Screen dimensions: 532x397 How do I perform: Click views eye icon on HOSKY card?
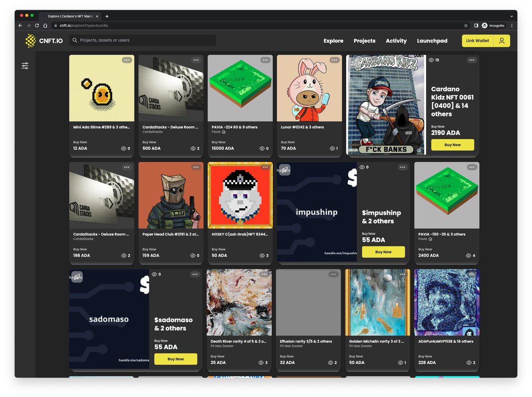tap(262, 256)
